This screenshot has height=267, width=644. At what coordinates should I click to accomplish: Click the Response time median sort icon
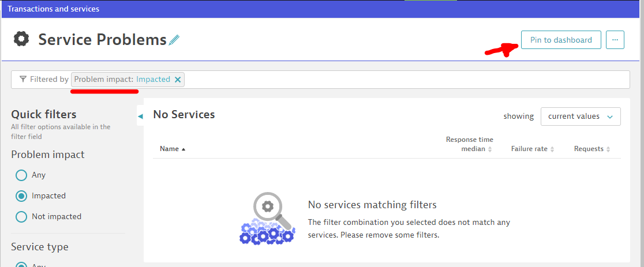tap(490, 149)
